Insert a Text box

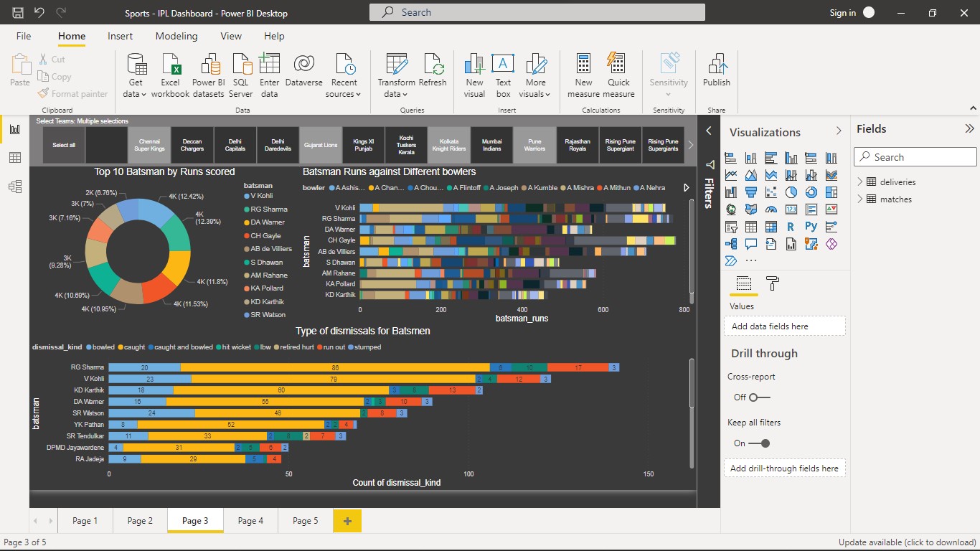pos(503,75)
